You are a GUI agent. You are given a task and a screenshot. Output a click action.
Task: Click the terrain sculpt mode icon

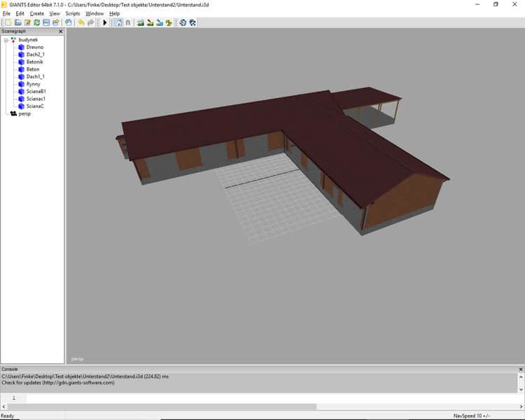tap(141, 22)
